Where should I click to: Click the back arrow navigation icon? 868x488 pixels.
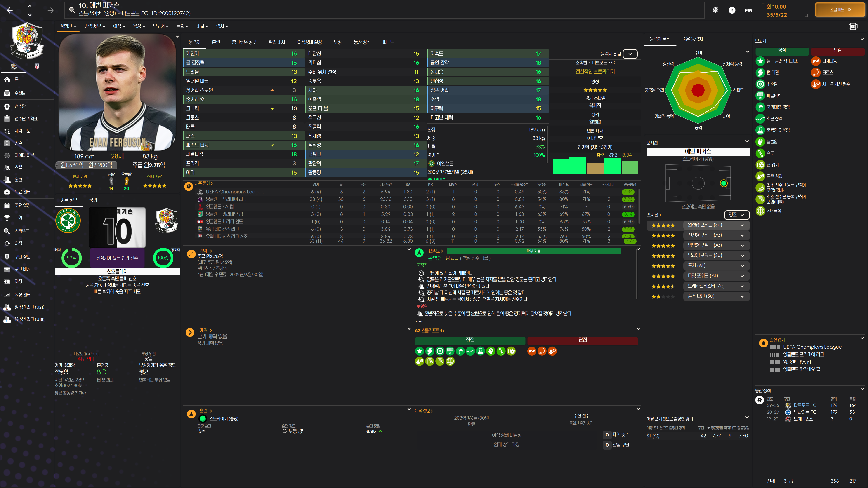click(x=10, y=10)
